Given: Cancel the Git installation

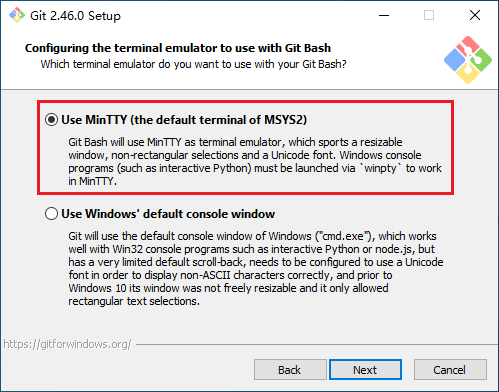Looking at the screenshot, I should coord(450,370).
